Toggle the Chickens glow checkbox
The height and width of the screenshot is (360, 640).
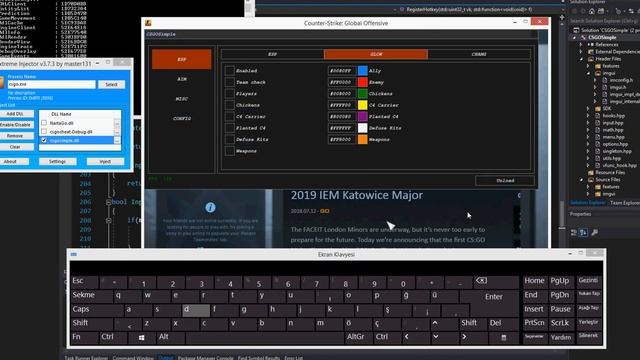pyautogui.click(x=230, y=105)
